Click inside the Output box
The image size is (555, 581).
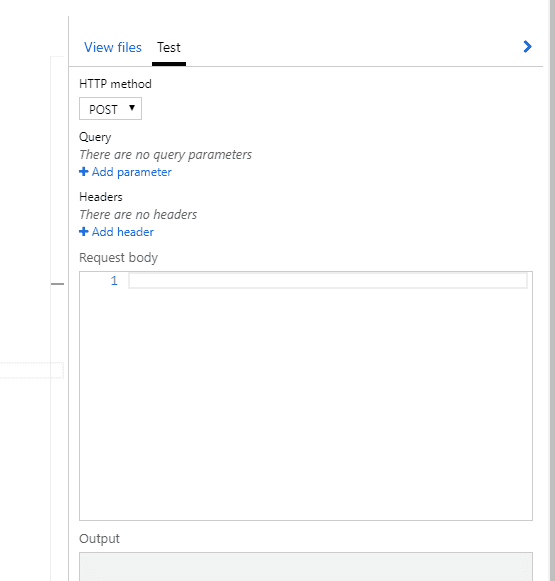pyautogui.click(x=306, y=567)
